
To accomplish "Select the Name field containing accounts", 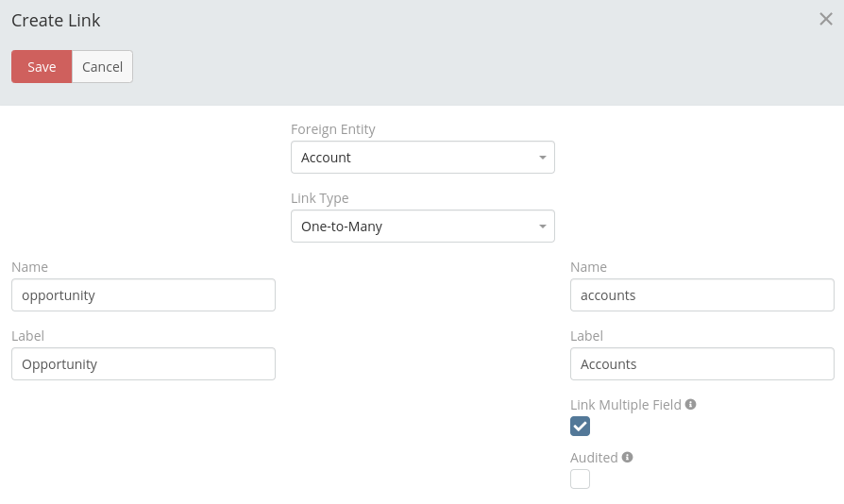I will [701, 295].
